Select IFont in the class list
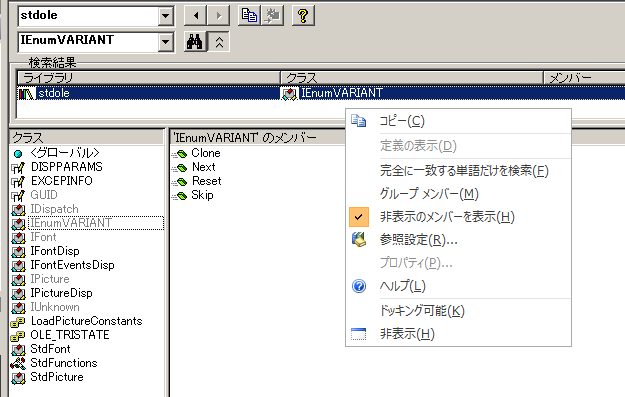 coord(43,237)
